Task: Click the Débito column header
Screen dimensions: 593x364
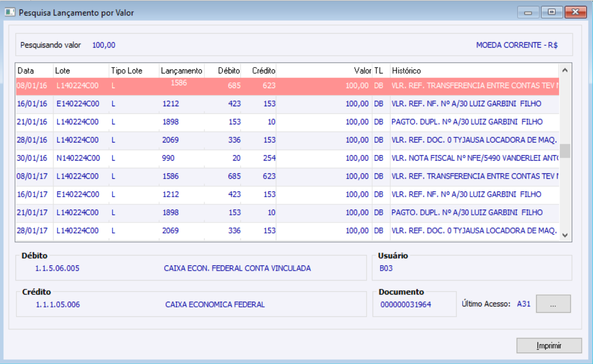Action: pyautogui.click(x=223, y=70)
